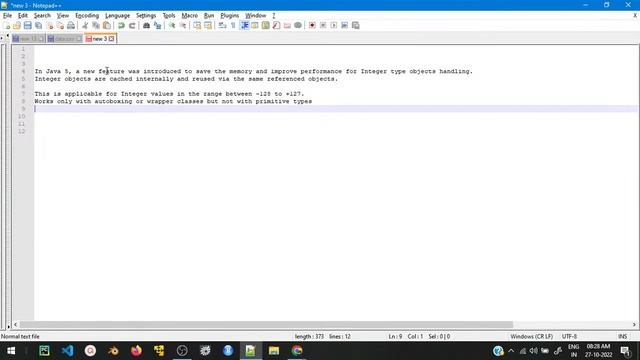
Task: Open the Plugins menu
Action: tap(229, 16)
